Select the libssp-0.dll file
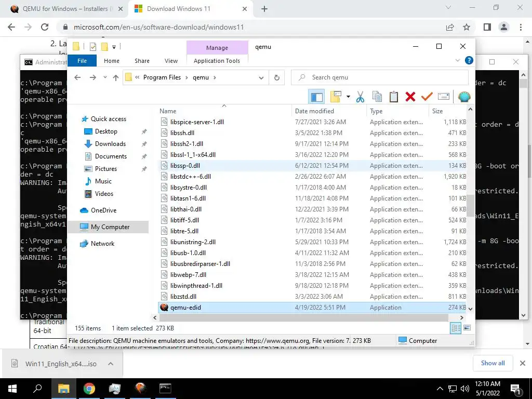 [312, 166]
